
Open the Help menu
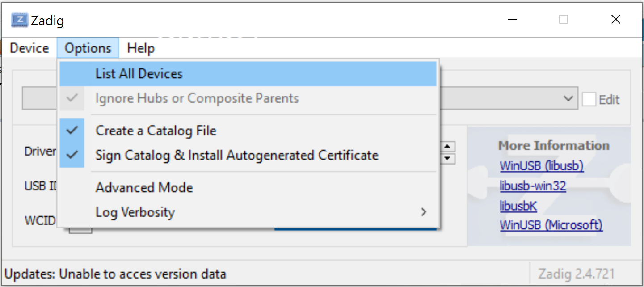pos(141,48)
